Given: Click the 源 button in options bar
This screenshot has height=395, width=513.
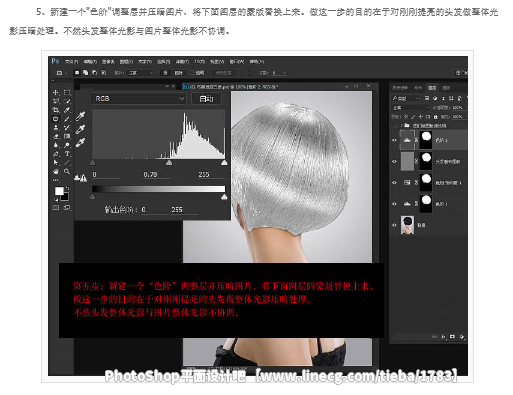Looking at the screenshot, I should [x=165, y=73].
